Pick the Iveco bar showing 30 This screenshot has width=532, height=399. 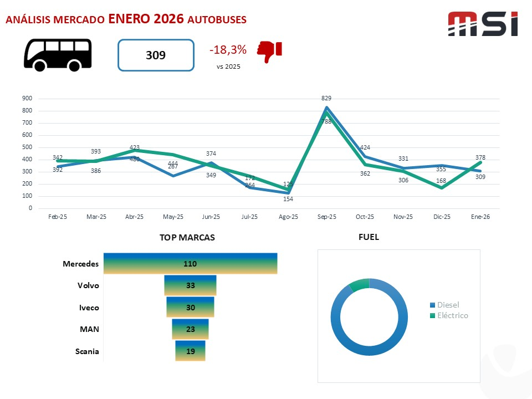click(190, 308)
